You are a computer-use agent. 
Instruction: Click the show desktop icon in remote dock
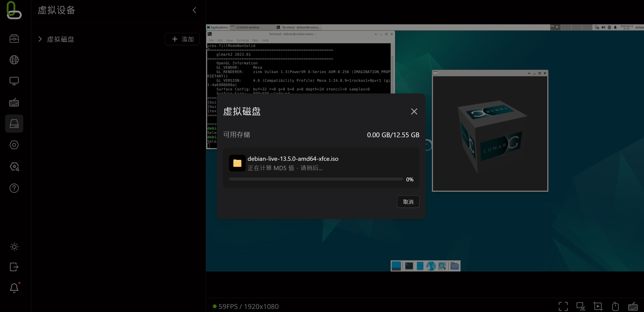[396, 266]
